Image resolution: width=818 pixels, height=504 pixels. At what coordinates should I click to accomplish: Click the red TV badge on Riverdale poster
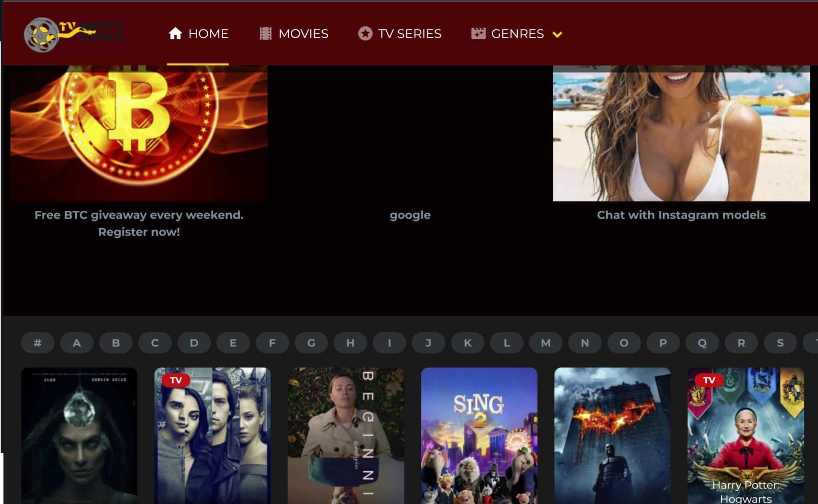click(176, 380)
